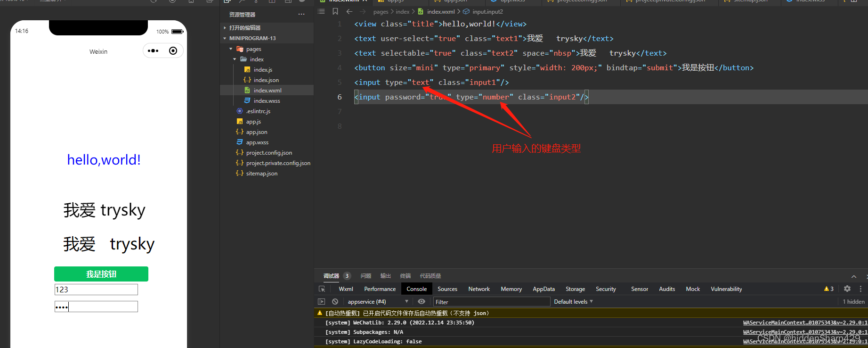Click the console Filter input box
The width and height of the screenshot is (868, 348).
(x=492, y=302)
